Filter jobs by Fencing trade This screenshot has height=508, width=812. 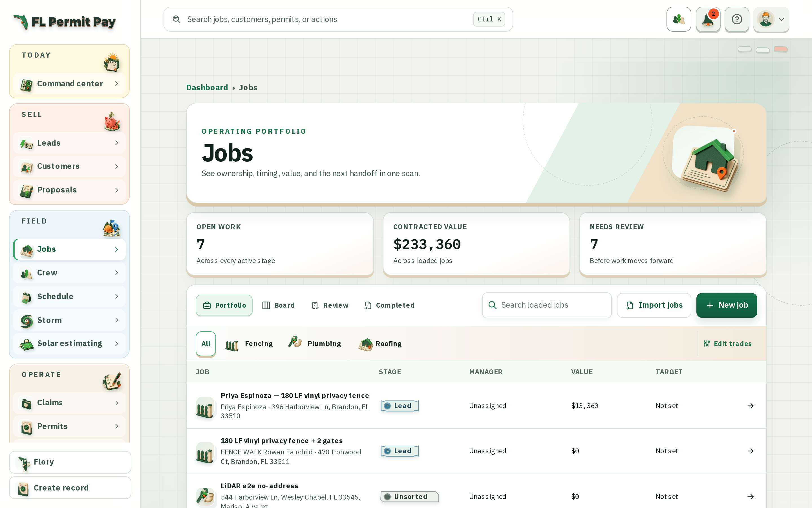click(x=249, y=344)
